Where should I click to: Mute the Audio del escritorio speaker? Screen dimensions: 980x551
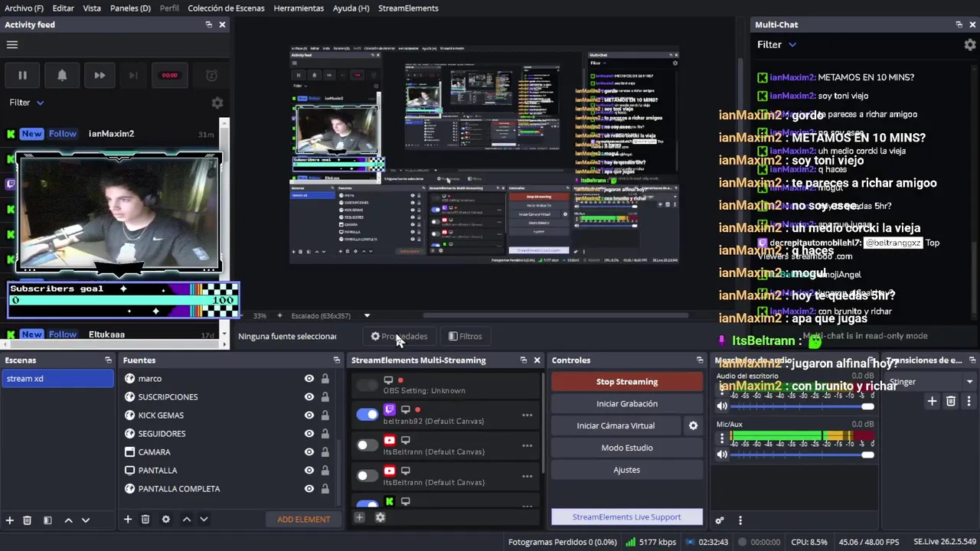[721, 406]
